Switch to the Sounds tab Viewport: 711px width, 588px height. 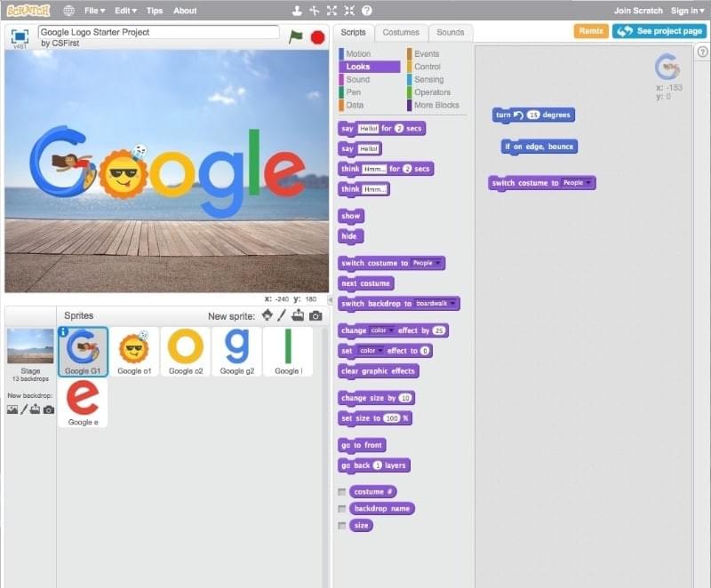click(x=451, y=32)
